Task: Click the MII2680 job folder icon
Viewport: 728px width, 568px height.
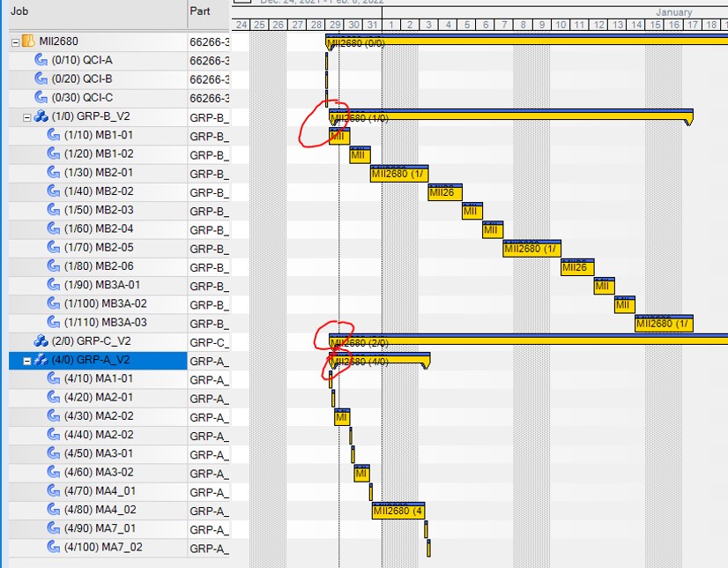Action: coord(28,41)
